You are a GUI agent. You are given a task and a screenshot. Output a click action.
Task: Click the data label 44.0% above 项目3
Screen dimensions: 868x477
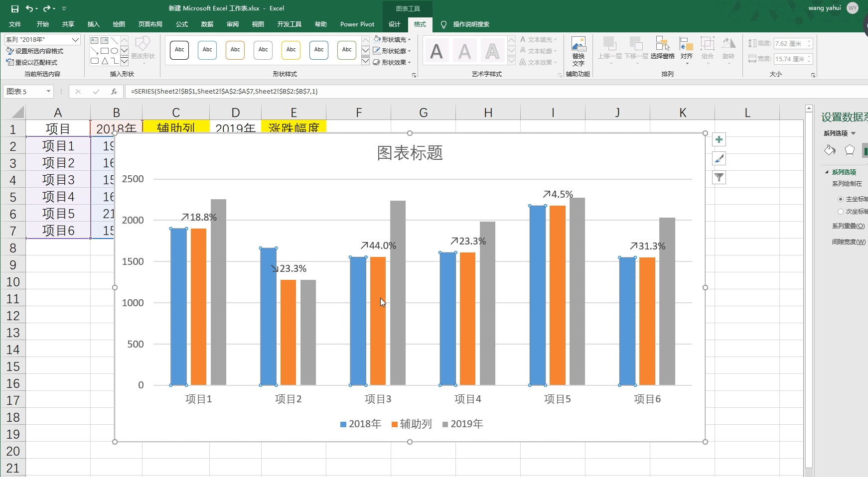pos(379,245)
